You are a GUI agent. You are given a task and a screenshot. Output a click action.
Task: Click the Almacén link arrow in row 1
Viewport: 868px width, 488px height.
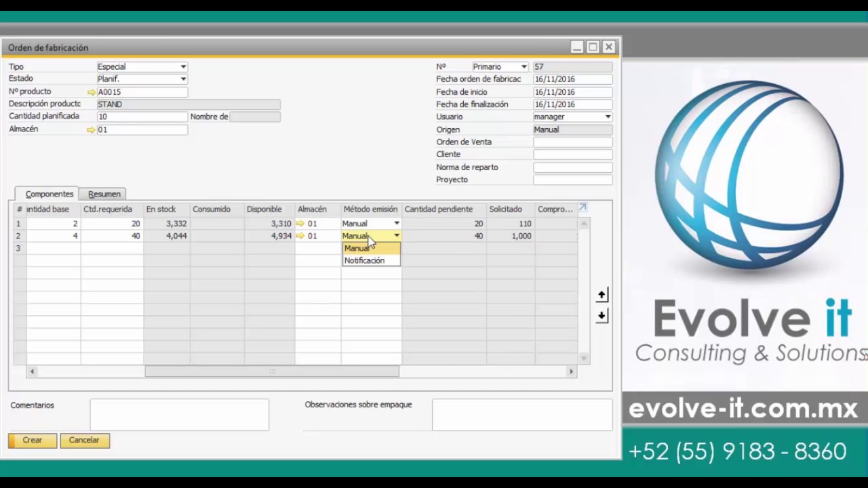click(x=300, y=224)
